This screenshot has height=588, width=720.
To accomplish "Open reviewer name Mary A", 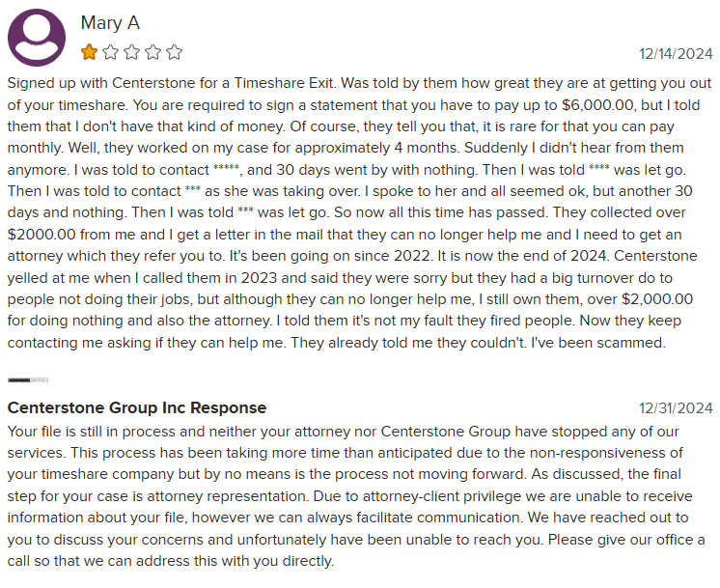I will (x=110, y=22).
